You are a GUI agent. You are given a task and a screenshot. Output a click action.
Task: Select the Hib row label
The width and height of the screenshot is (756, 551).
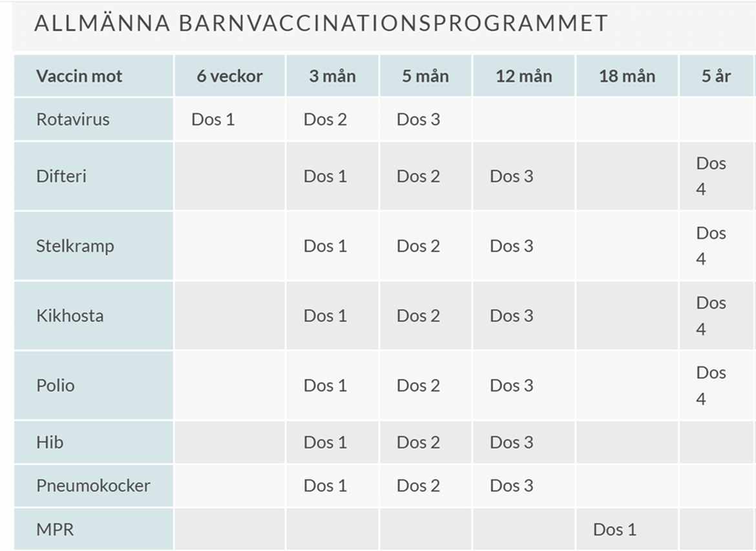(50, 442)
